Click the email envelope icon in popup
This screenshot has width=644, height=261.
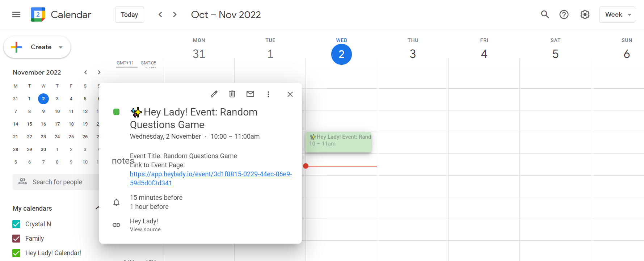[x=250, y=94]
